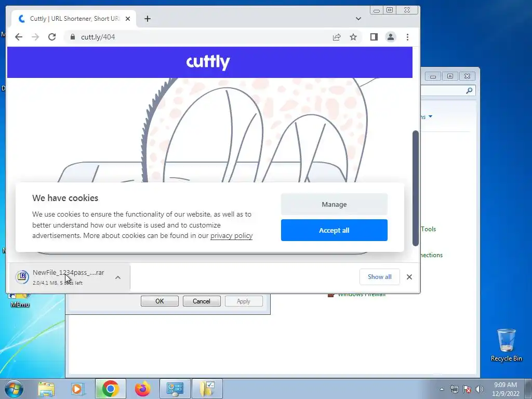Image resolution: width=532 pixels, height=399 pixels.
Task: Expand the tab search chevron
Action: [358, 19]
